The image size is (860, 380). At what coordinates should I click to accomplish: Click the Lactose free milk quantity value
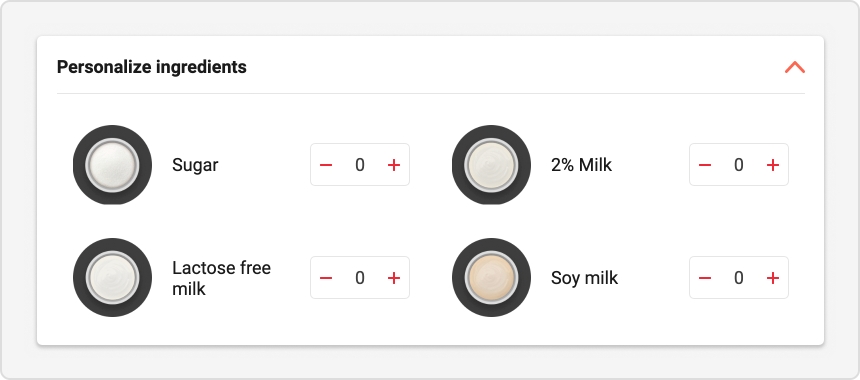click(360, 278)
